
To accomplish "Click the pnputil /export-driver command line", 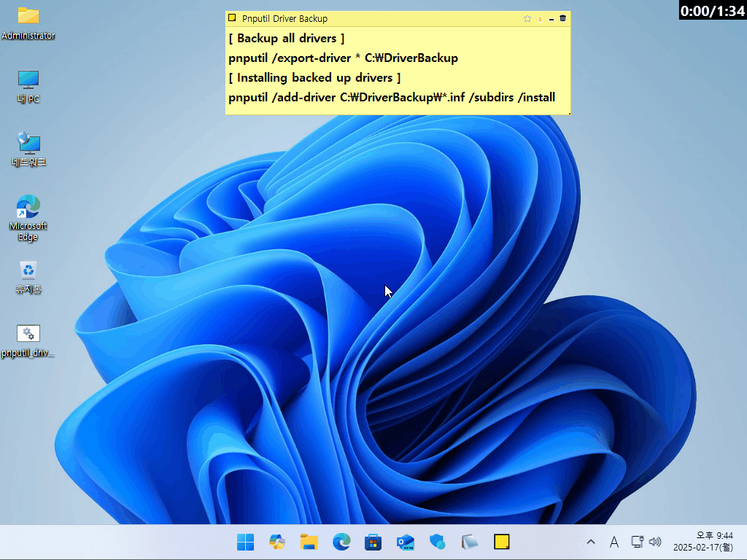I will 343,58.
